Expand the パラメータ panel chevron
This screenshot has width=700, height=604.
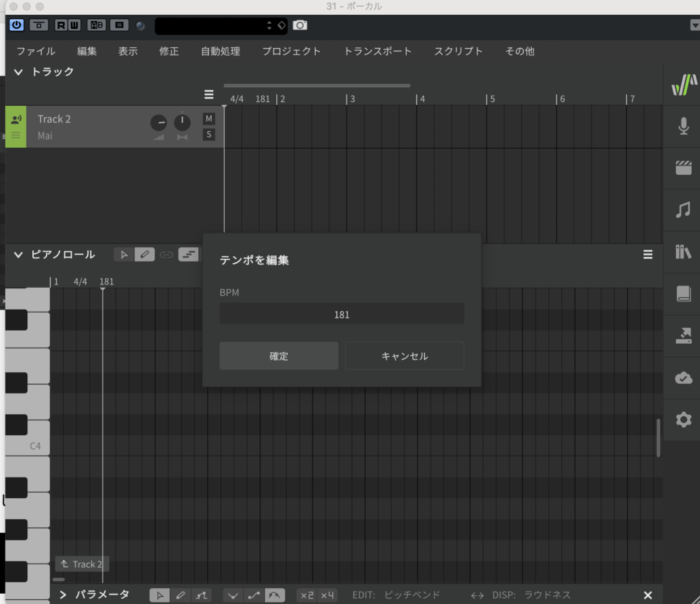63,595
